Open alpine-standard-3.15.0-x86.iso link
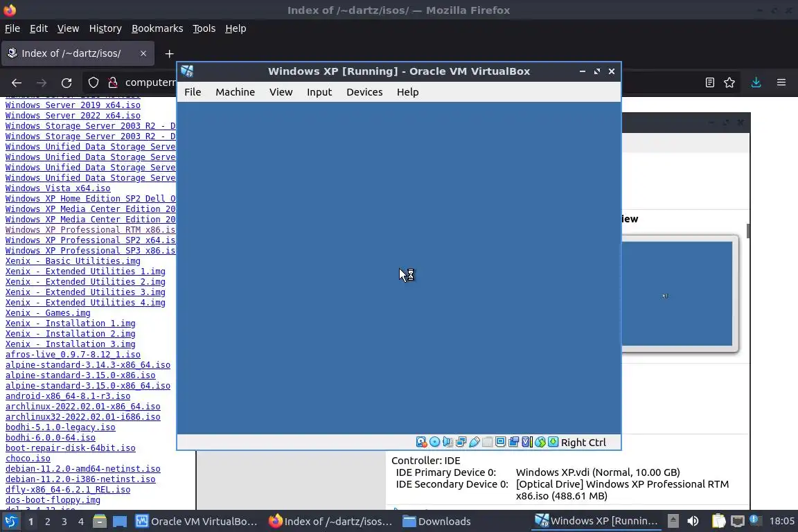Viewport: 798px width, 532px height. pos(80,375)
